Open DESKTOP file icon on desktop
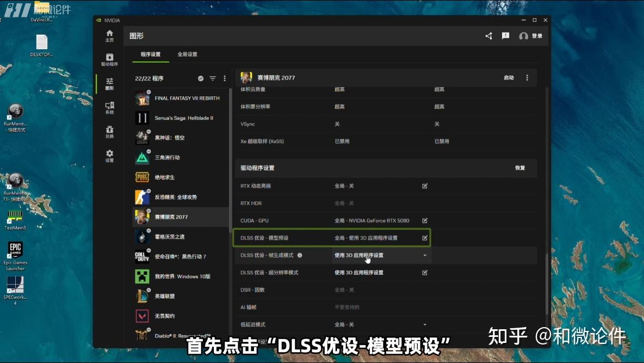Viewport: 644px width, 363px height. point(41,45)
